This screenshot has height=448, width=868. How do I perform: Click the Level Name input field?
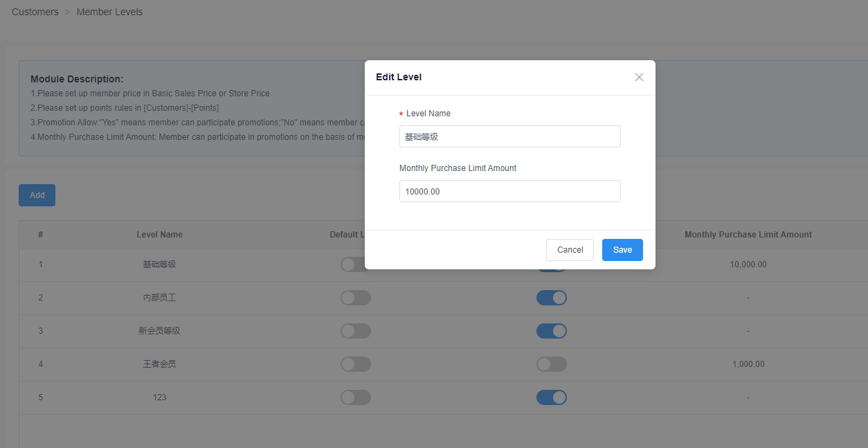509,136
